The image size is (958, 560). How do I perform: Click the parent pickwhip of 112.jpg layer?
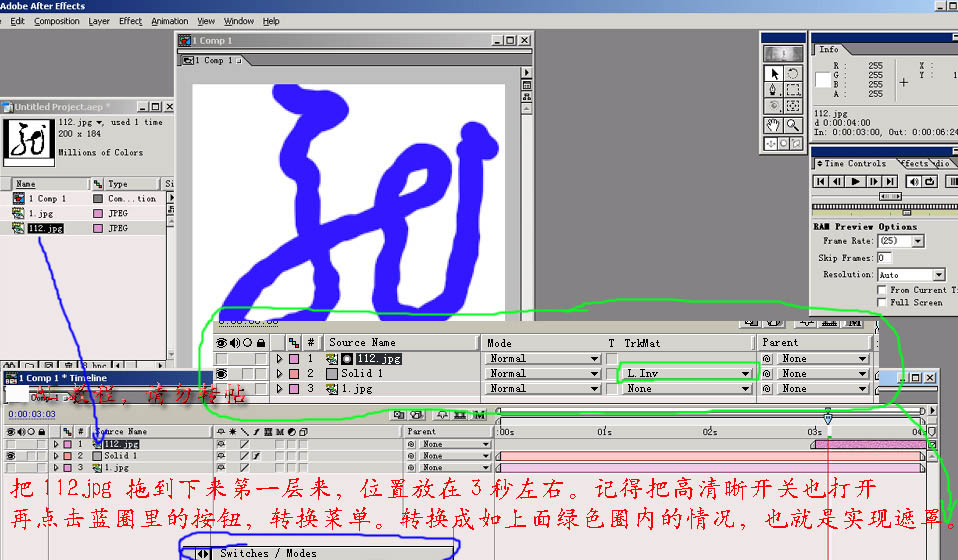[x=411, y=444]
